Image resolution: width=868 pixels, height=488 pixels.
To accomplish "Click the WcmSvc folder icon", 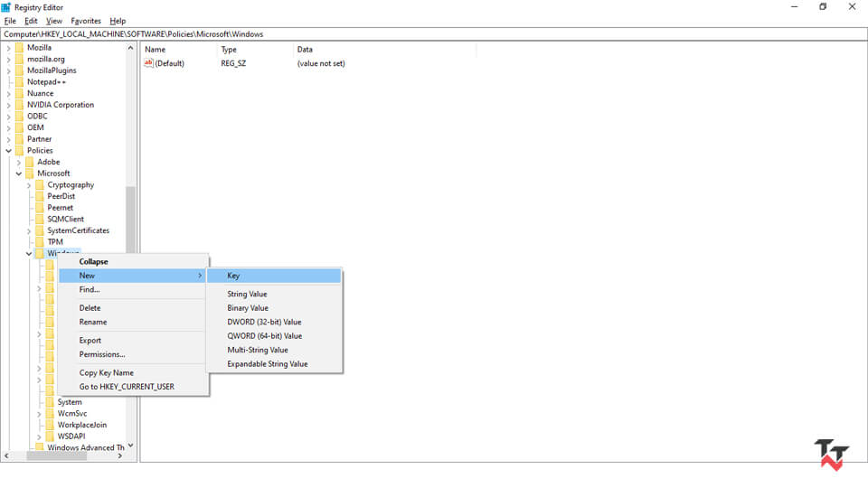I will [50, 413].
